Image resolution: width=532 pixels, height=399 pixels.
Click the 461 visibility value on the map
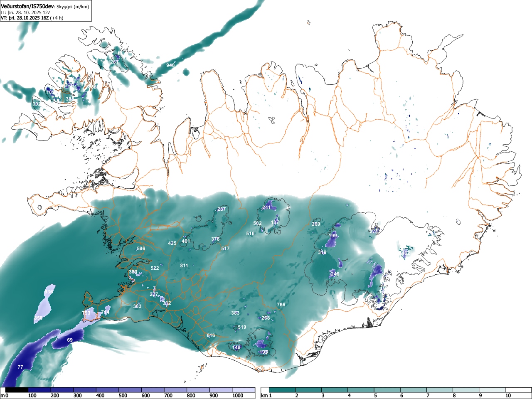(x=186, y=241)
